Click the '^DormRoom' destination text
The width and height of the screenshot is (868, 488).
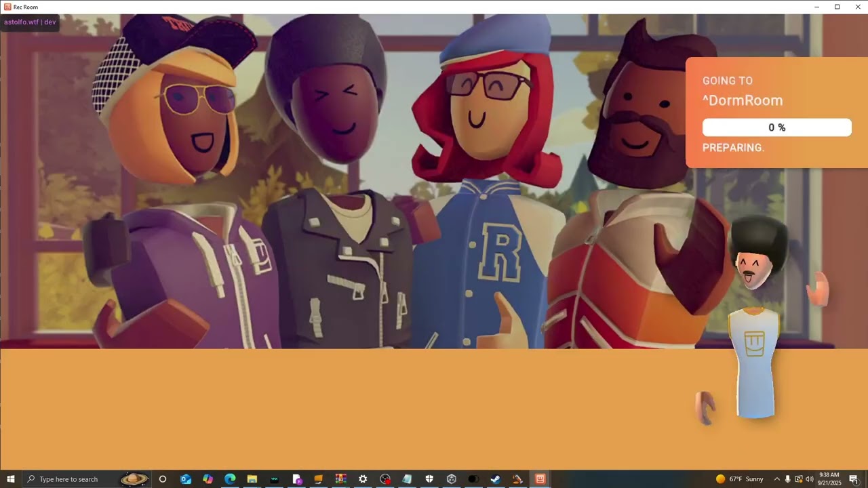pos(743,100)
